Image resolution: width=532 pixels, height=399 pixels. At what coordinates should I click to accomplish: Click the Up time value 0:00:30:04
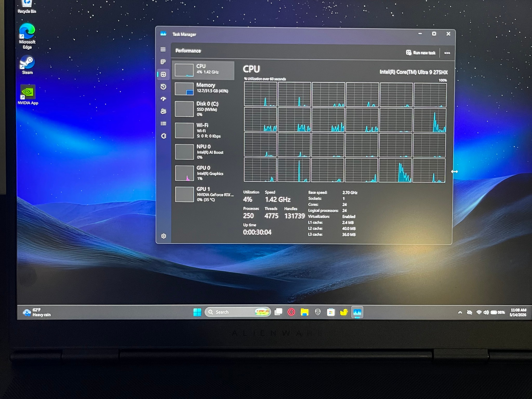pyautogui.click(x=257, y=232)
